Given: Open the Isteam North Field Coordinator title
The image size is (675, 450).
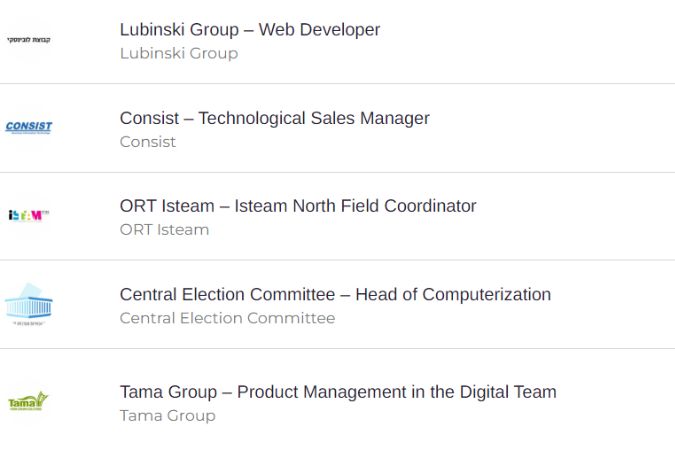Looking at the screenshot, I should tap(298, 206).
